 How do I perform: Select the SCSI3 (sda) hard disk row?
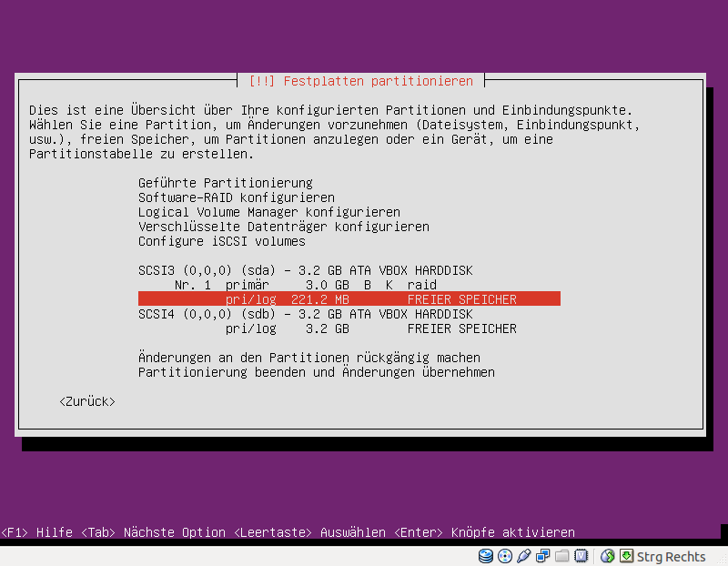click(306, 270)
